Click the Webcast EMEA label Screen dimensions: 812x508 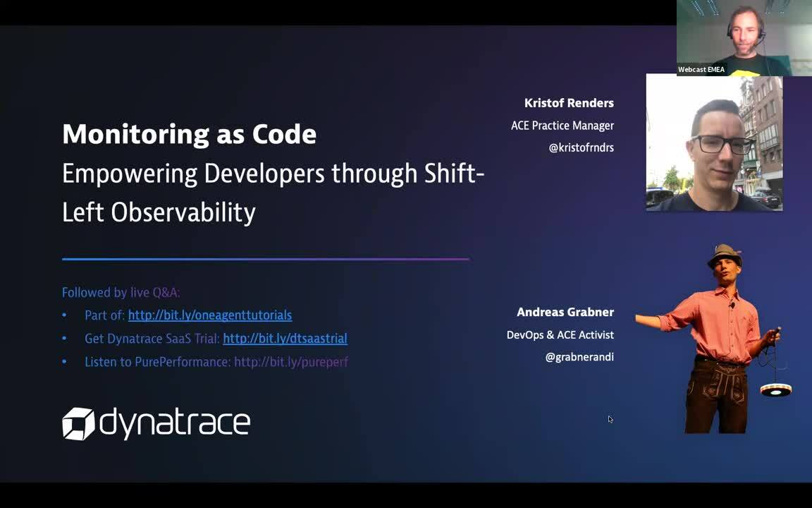click(x=701, y=69)
